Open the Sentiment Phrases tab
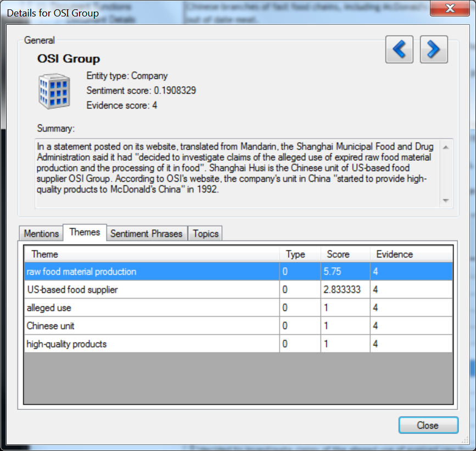This screenshot has width=476, height=451. click(x=147, y=234)
